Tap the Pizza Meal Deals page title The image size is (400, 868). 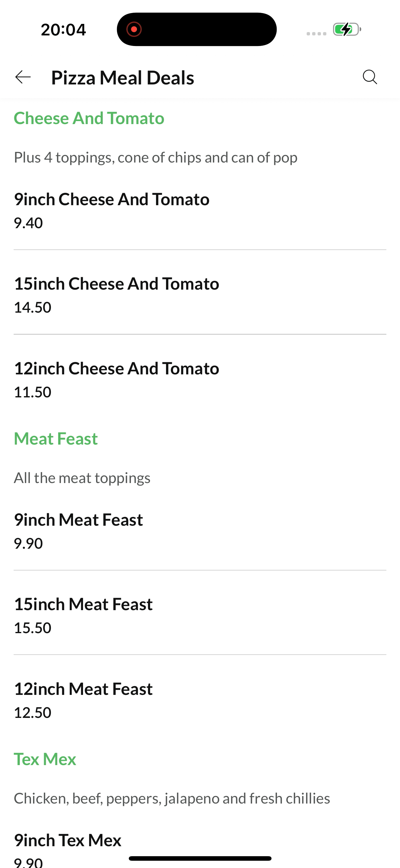(x=123, y=77)
